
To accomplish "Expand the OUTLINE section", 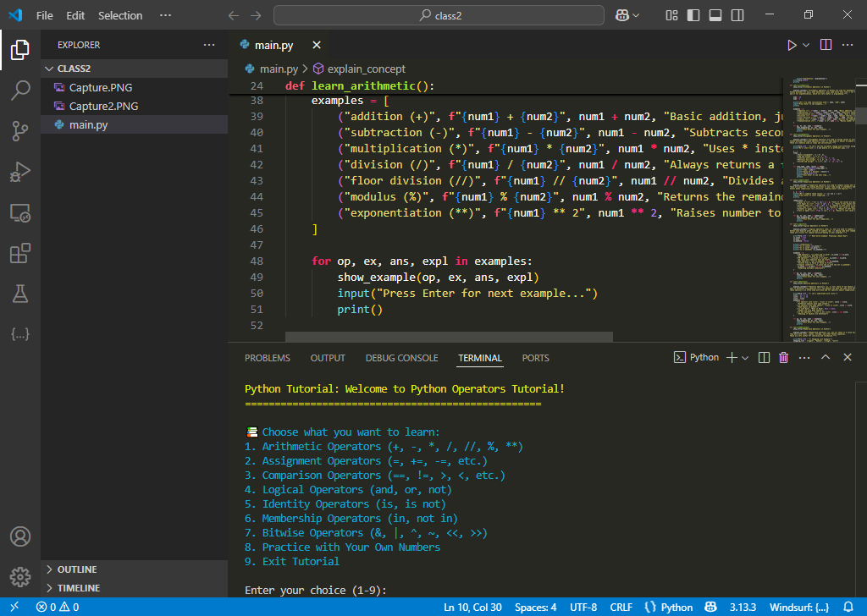I will (x=135, y=569).
